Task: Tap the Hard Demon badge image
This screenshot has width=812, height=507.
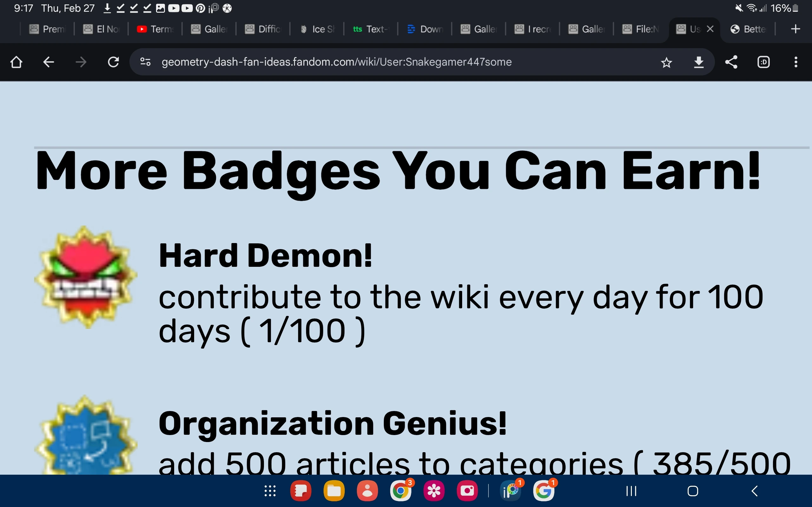Action: [x=86, y=277]
